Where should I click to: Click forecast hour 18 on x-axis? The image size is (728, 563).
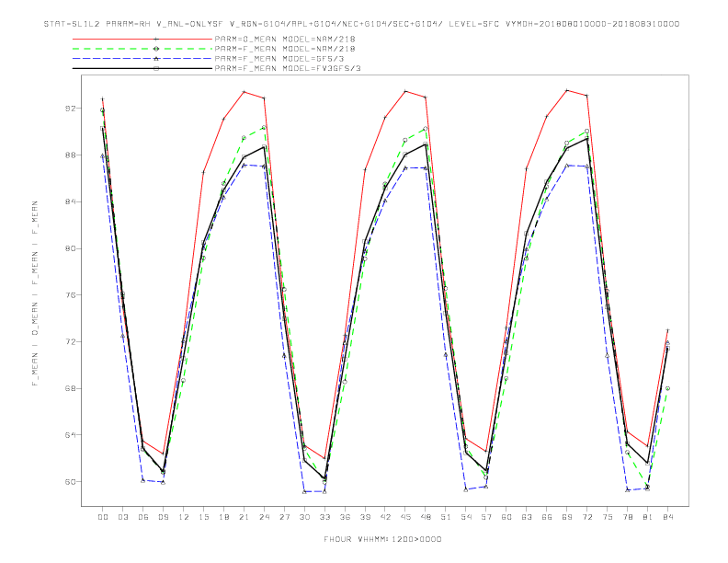pyautogui.click(x=223, y=517)
